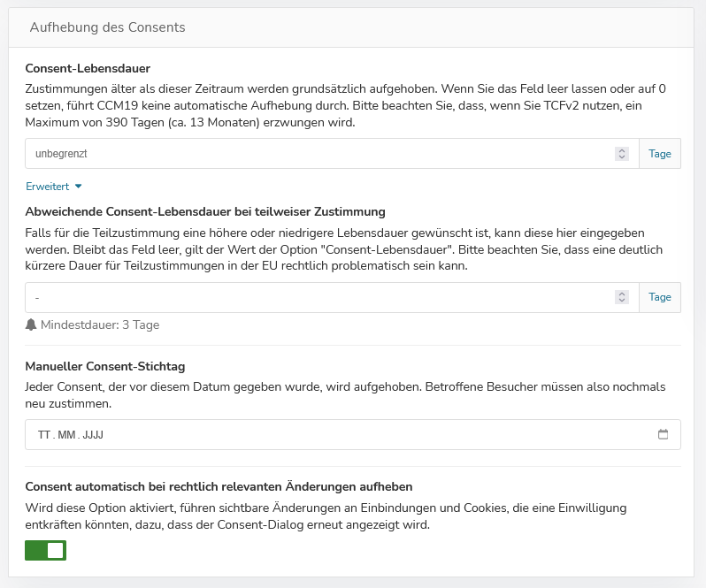Click the Tage unit of the partial consent field
The image size is (706, 588).
pyautogui.click(x=660, y=297)
